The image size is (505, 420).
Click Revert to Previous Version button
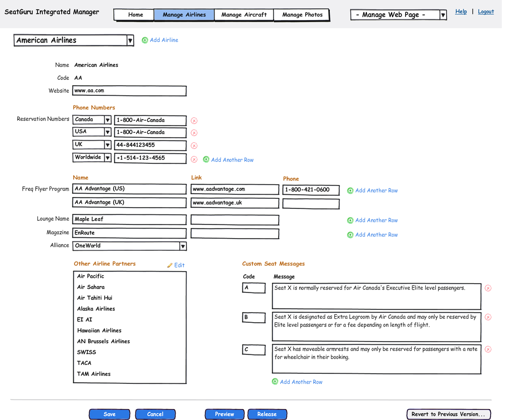tap(448, 414)
